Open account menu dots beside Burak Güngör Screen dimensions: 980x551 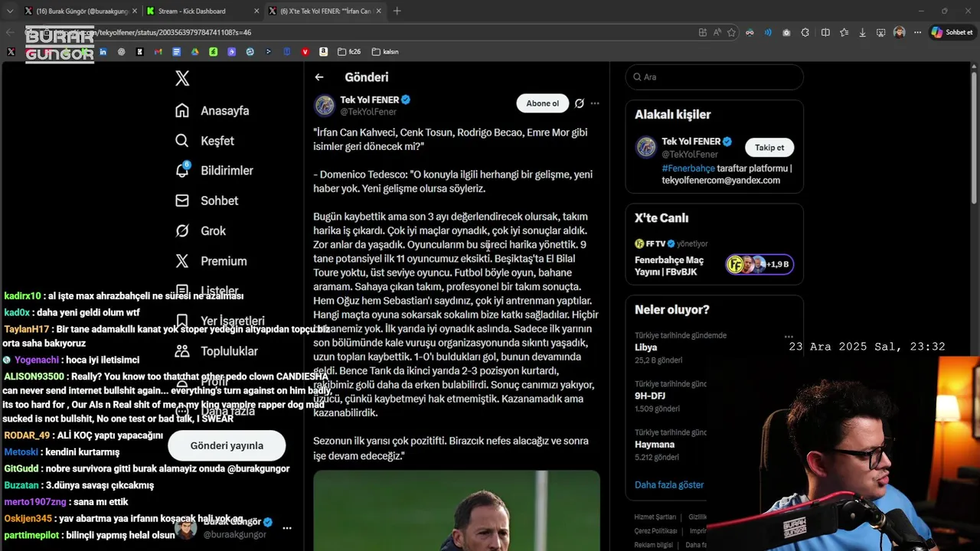[287, 528]
